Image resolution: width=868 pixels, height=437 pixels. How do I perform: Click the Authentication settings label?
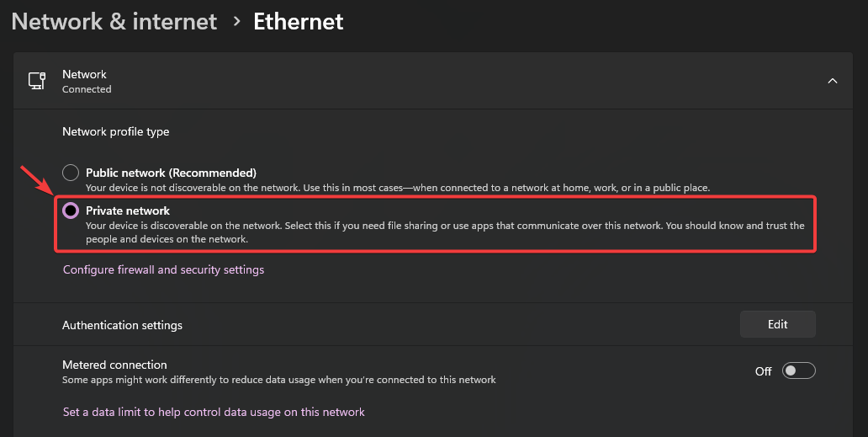122,325
